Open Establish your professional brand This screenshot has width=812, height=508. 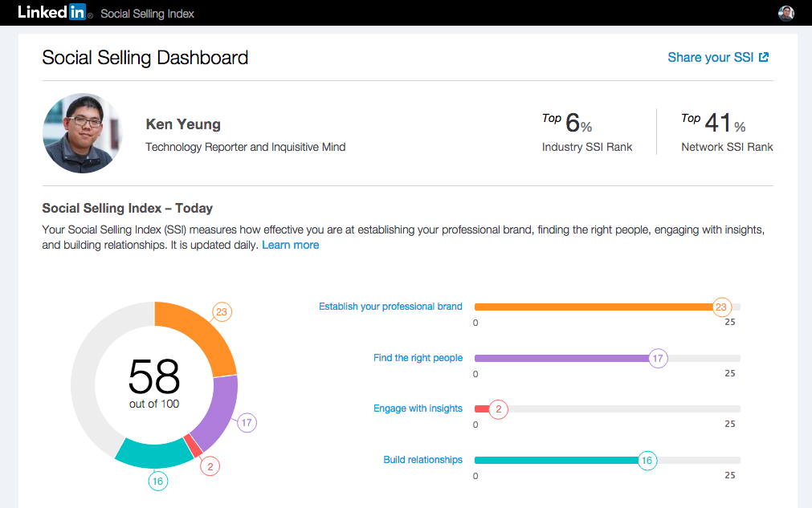[x=390, y=307]
